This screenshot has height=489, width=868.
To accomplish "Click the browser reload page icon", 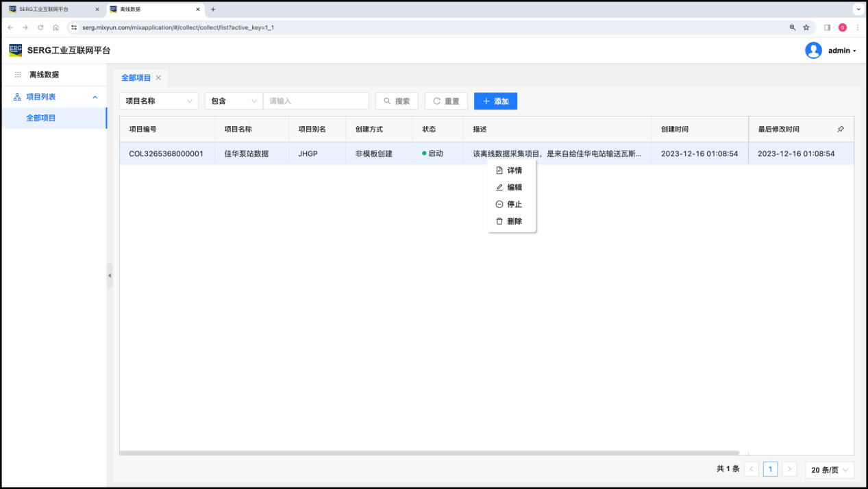I will point(40,27).
